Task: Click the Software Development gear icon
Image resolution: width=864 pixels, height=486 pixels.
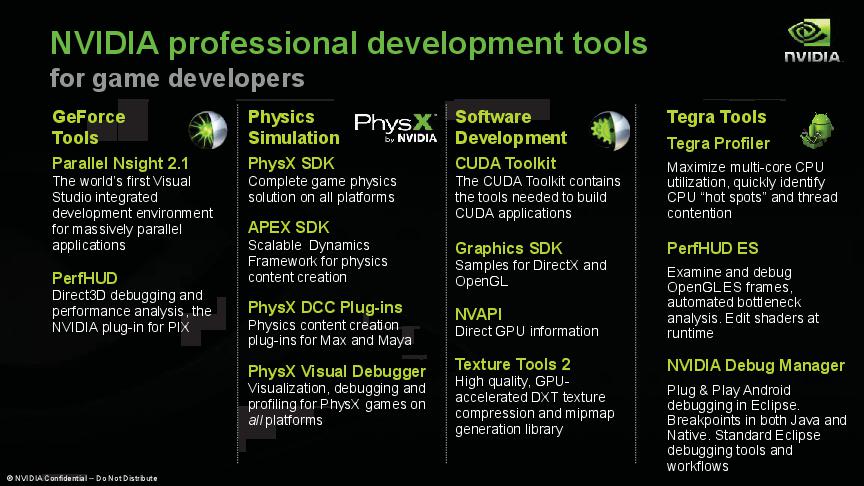Action: [x=609, y=128]
